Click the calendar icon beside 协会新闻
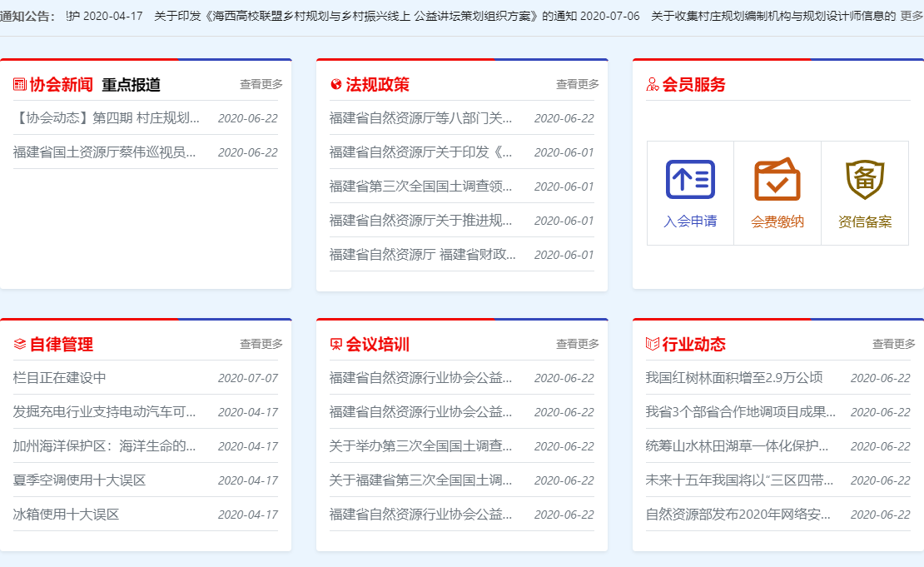 click(20, 84)
